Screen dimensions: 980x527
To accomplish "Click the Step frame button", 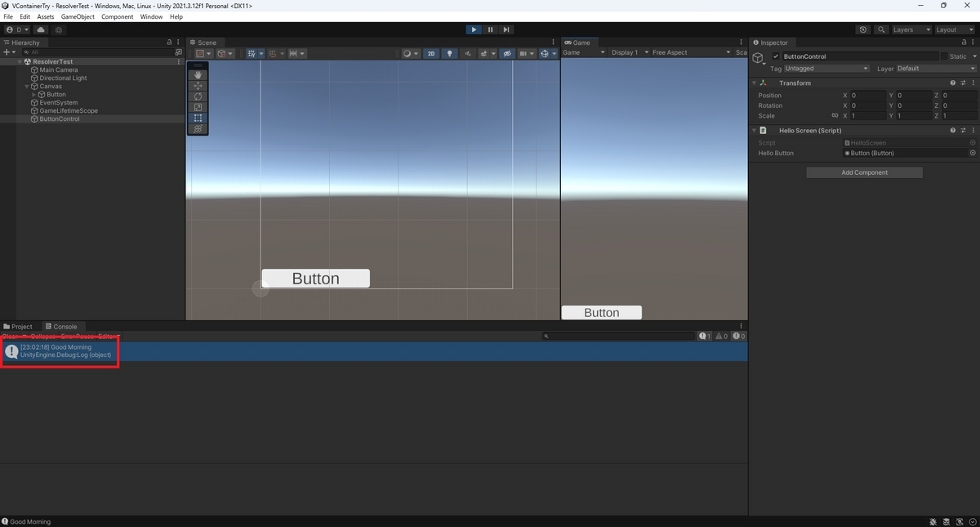I will click(x=506, y=29).
